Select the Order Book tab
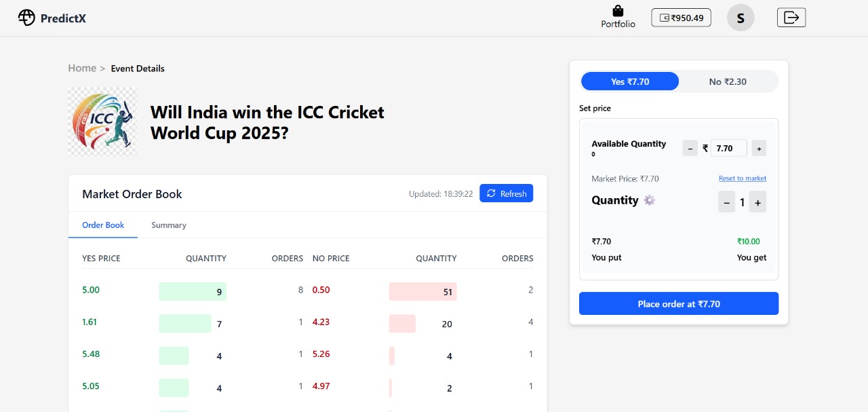 coord(103,225)
